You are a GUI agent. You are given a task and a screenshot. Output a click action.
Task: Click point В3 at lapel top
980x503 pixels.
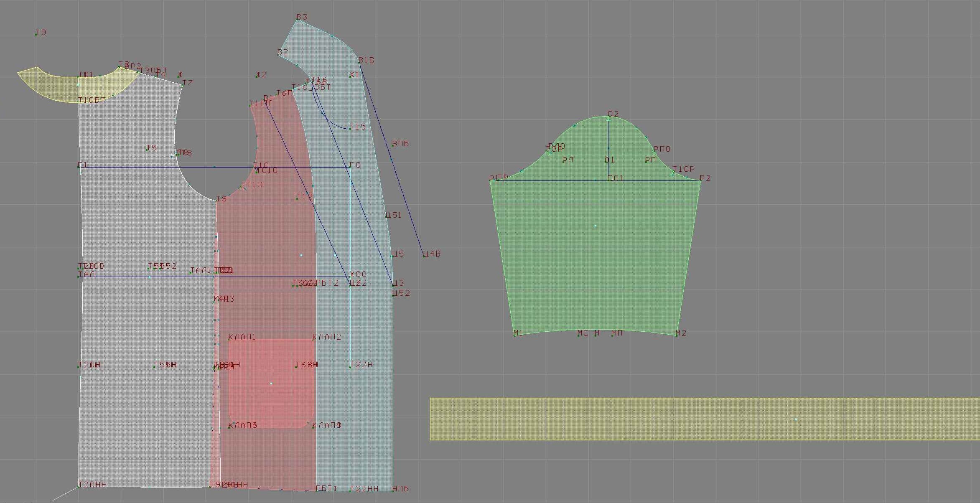(x=297, y=20)
